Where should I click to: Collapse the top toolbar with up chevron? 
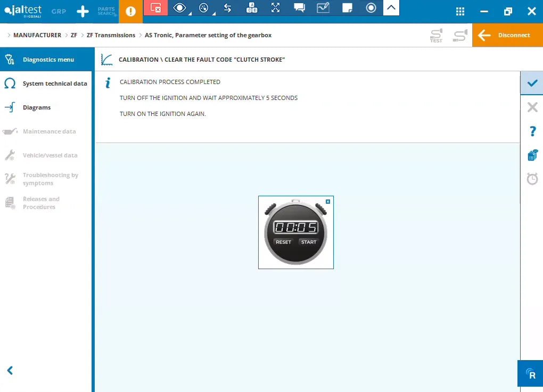[x=391, y=7]
